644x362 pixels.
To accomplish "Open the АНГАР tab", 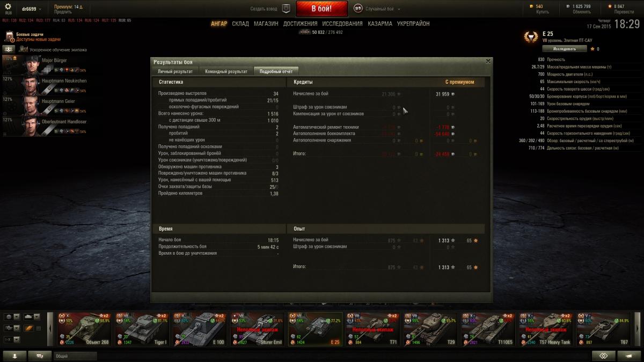I will coord(219,24).
